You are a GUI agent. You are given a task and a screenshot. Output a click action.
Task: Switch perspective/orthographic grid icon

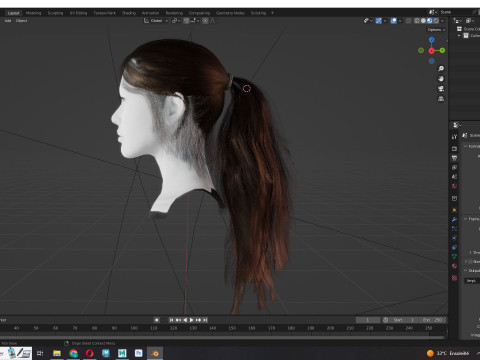coord(441,99)
